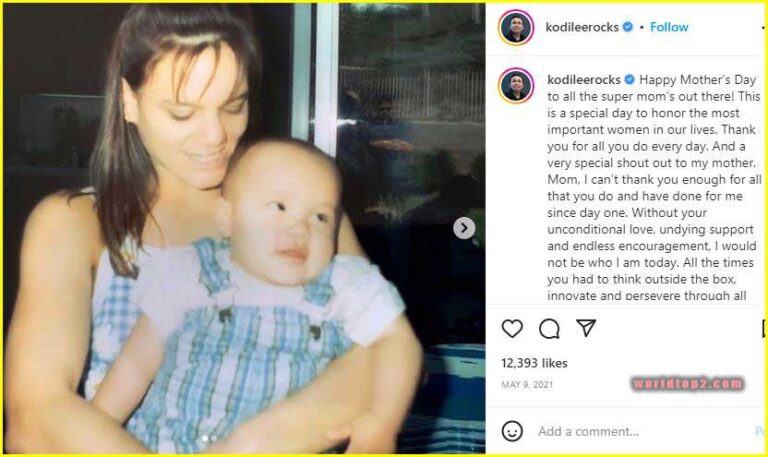Screen dimensions: 768x457
Task: Open comments via the speech bubble icon
Action: pos(549,329)
